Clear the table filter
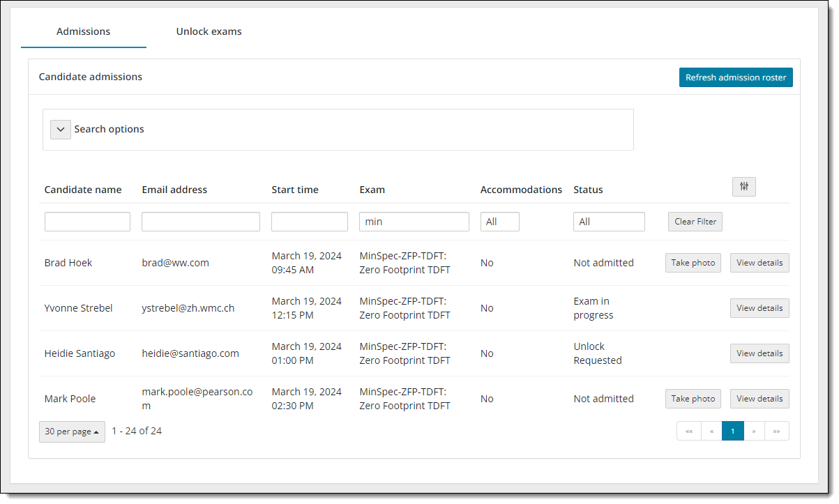 point(695,222)
